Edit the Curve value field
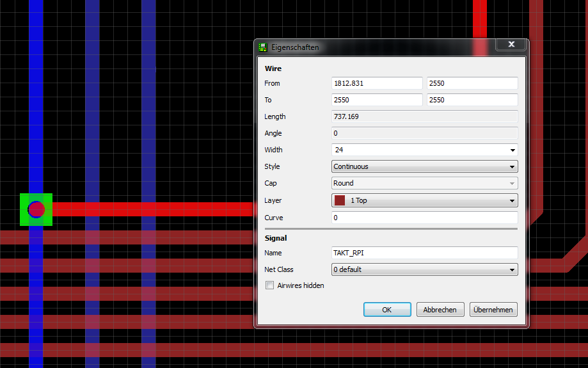Image resolution: width=588 pixels, height=368 pixels. coord(424,218)
